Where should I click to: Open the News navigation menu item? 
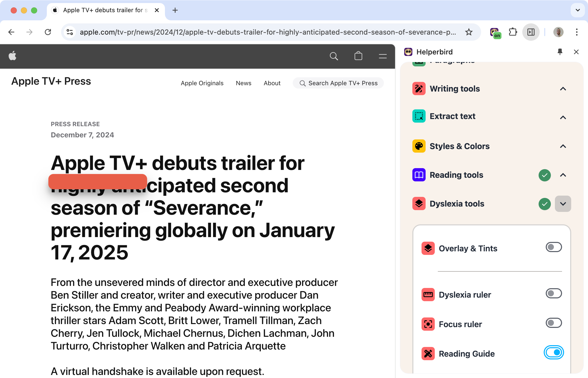click(244, 83)
